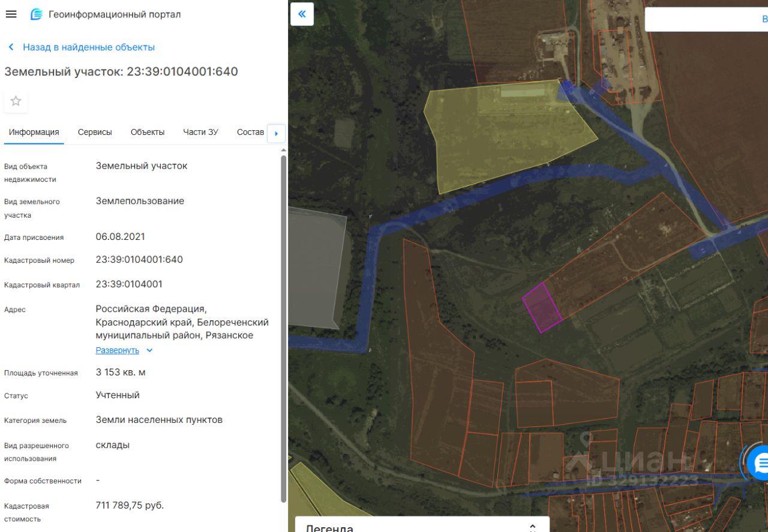Viewport: 768px width, 532px height.
Task: Click the magenta highlighted parcel on map
Action: 542,308
